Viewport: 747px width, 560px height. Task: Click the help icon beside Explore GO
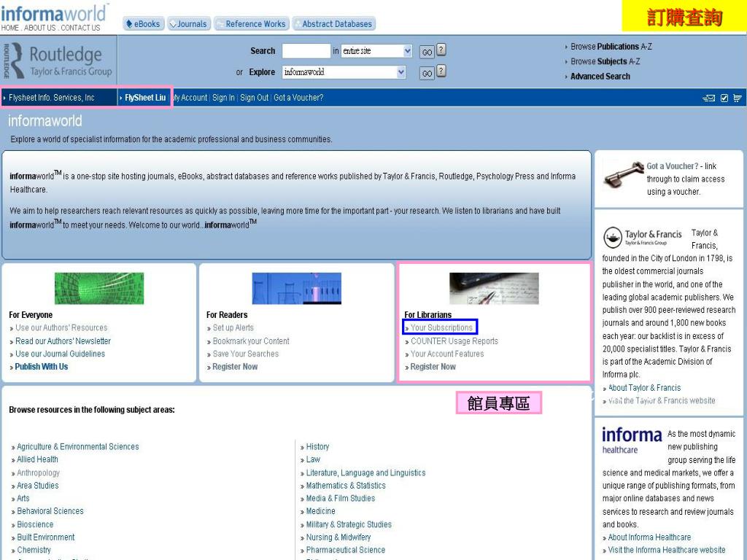[x=441, y=71]
